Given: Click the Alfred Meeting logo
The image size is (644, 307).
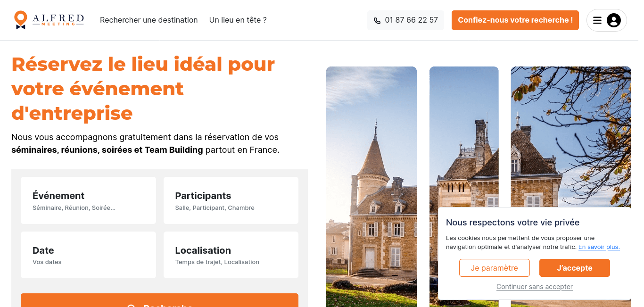Looking at the screenshot, I should coord(49,20).
